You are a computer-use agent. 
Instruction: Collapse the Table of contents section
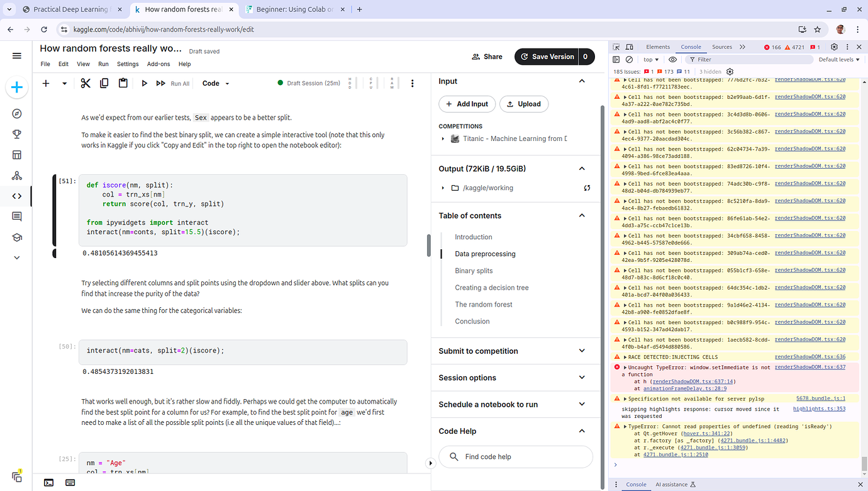[x=582, y=215]
